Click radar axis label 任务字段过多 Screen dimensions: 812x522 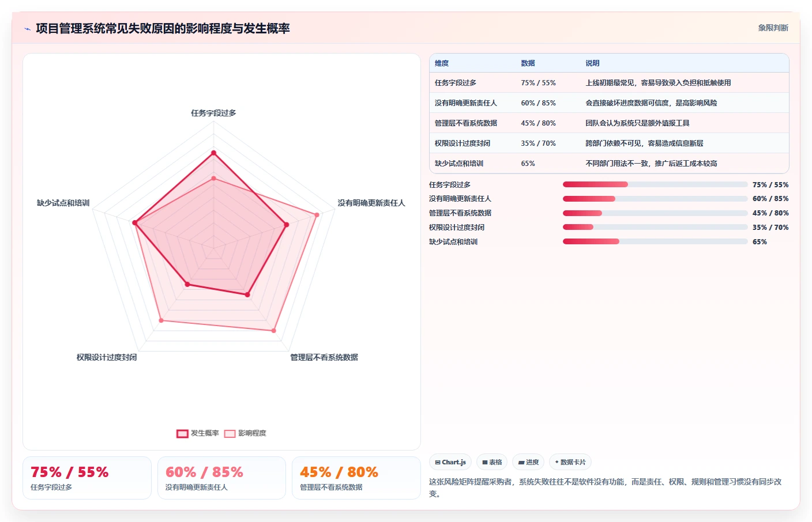click(213, 113)
